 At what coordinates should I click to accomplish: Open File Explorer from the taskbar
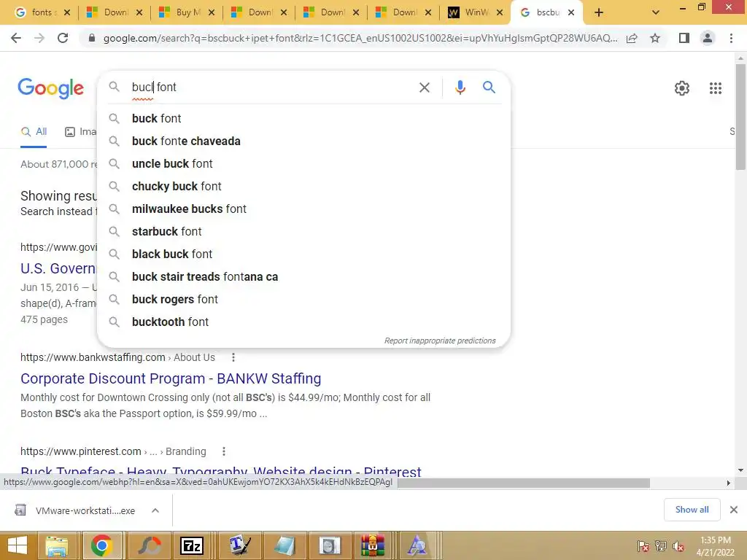click(57, 545)
